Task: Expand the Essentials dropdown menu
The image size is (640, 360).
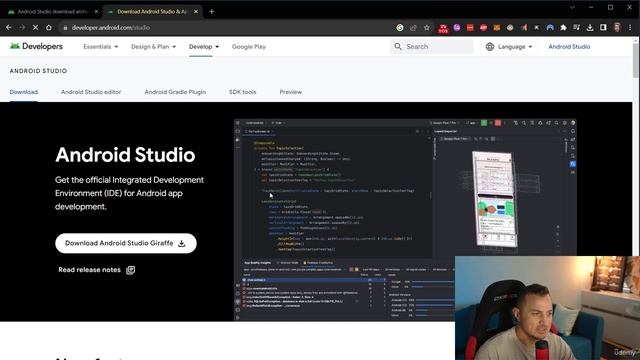Action: coord(100,47)
